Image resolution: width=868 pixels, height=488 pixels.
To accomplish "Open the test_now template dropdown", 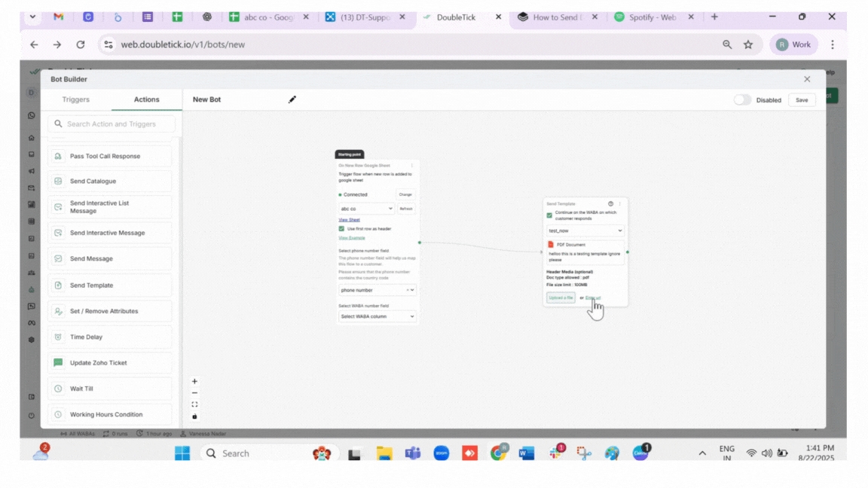I will pos(585,231).
